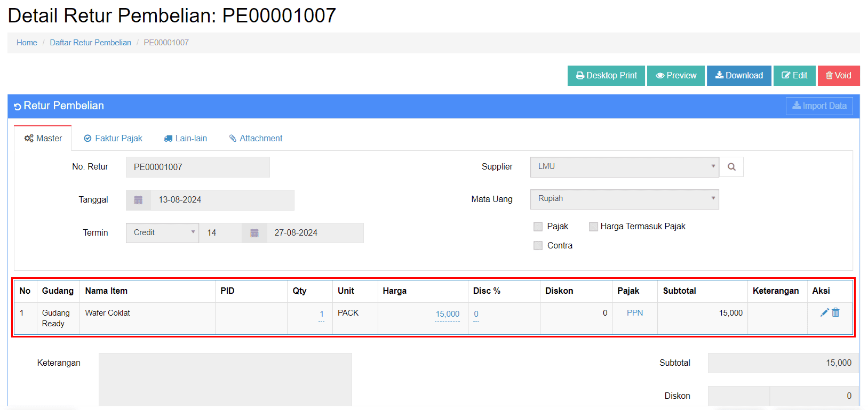Click the Tanggal date field 13-08-2024
Image resolution: width=868 pixels, height=410 pixels.
click(222, 200)
